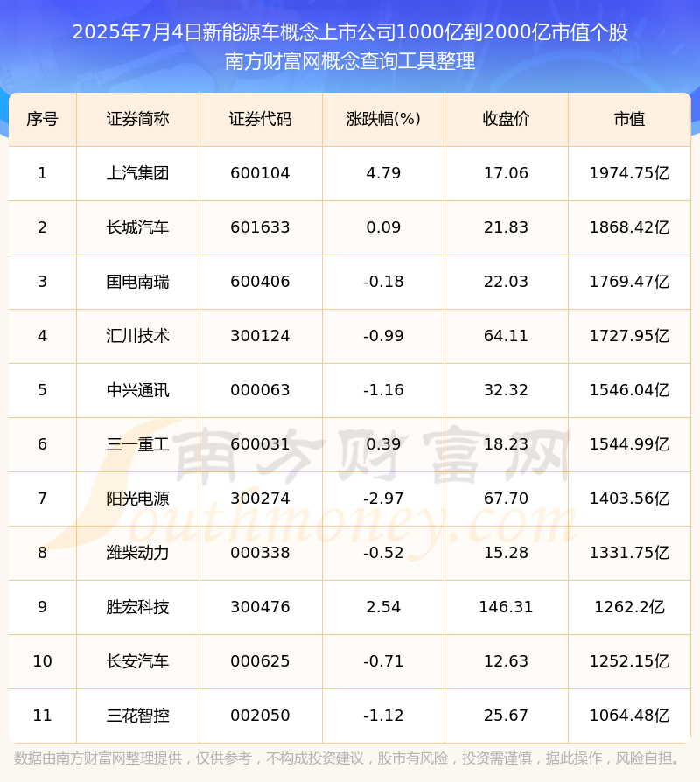Click the disclaimer text at the bottom
This screenshot has height=782, width=700.
coord(347,758)
